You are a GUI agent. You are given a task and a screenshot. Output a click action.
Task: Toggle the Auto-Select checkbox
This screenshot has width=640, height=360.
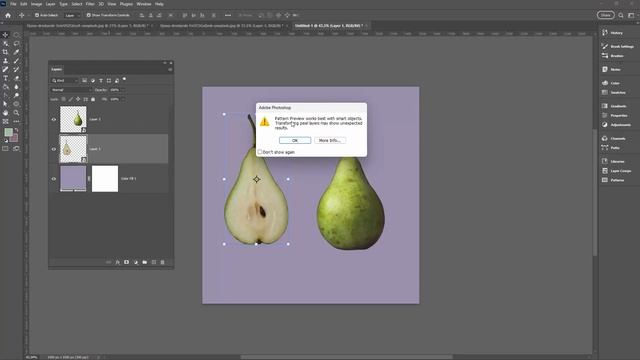tap(37, 15)
